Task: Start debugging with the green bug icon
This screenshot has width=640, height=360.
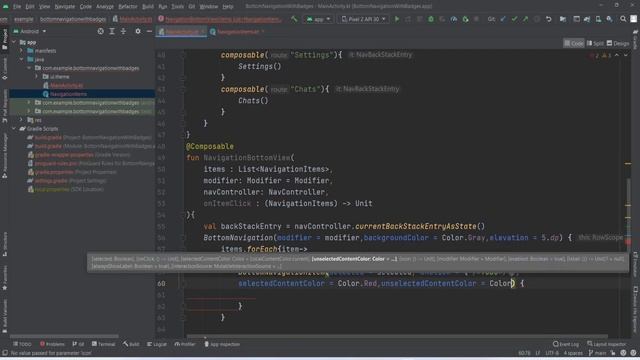Action: coord(431,19)
